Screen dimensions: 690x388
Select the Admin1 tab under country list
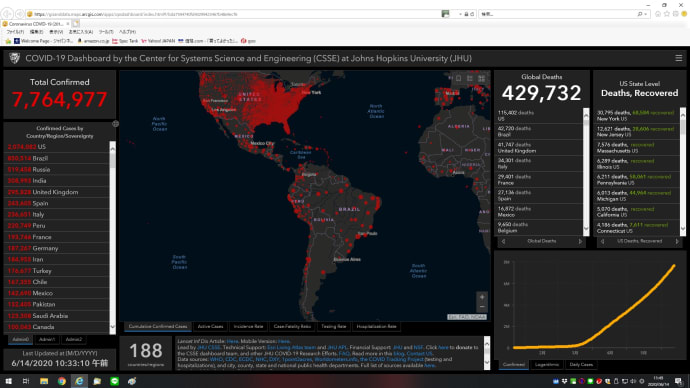[x=47, y=340]
